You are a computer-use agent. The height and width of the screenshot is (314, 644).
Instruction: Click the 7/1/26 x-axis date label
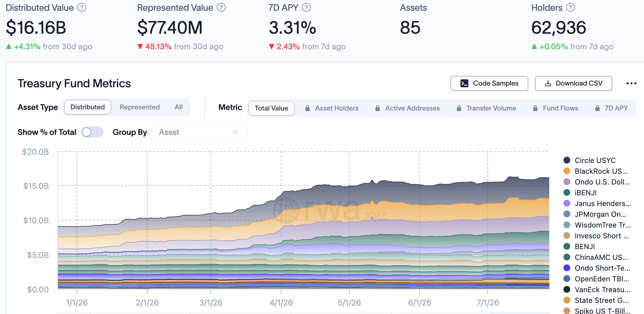[488, 303]
